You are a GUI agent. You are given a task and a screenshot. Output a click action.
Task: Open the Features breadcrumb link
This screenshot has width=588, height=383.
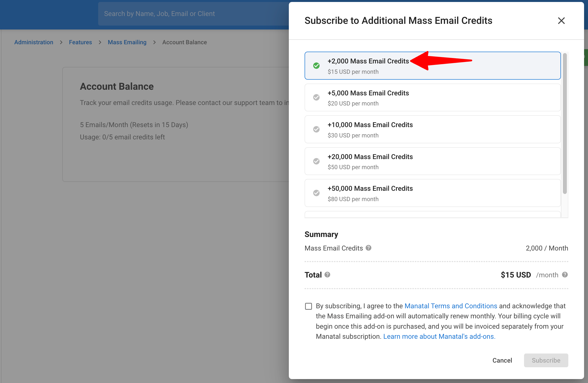pyautogui.click(x=80, y=42)
